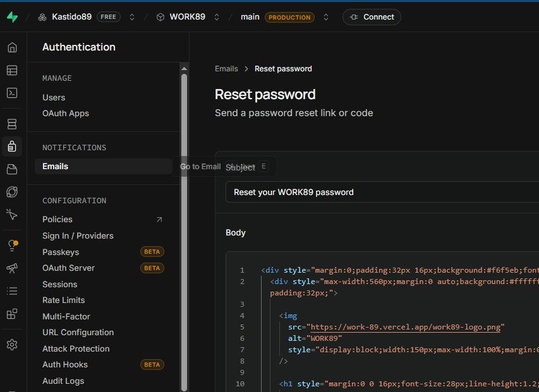Expand the Kastido89 organization switcher
539x392 pixels.
point(132,17)
